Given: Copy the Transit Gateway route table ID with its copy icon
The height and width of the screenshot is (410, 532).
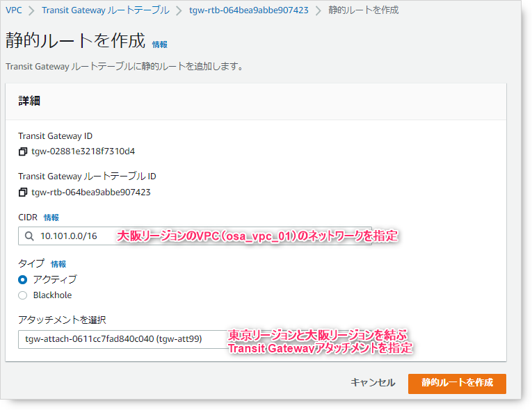Looking at the screenshot, I should [23, 192].
